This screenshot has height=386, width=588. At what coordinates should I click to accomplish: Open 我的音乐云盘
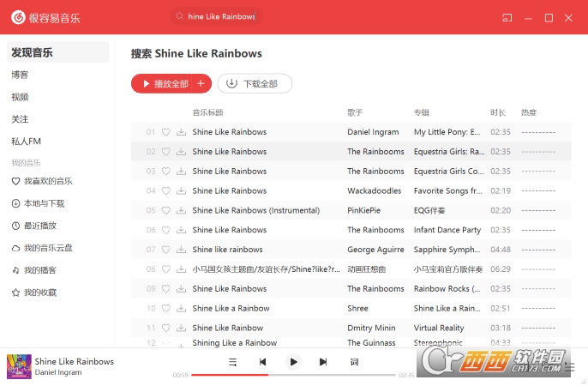(x=42, y=248)
